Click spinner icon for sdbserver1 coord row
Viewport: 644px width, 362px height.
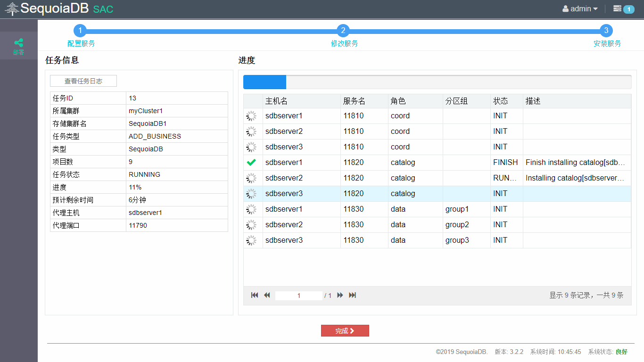[x=252, y=115]
